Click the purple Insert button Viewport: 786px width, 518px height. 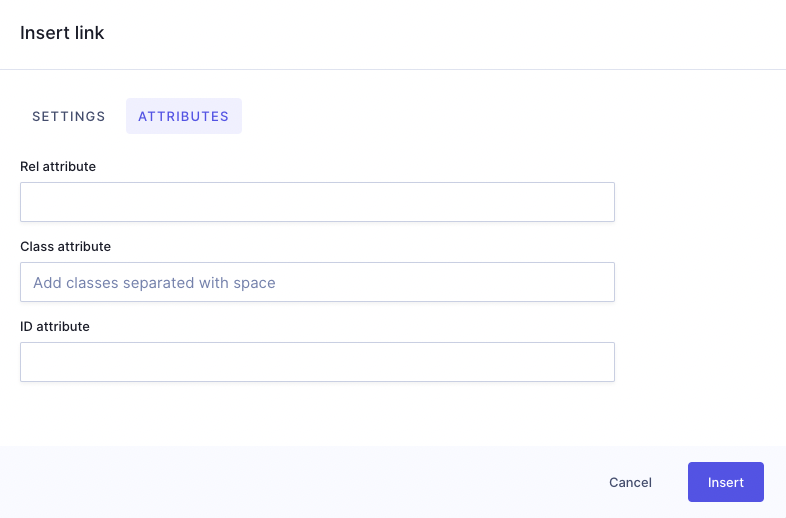[x=725, y=482]
